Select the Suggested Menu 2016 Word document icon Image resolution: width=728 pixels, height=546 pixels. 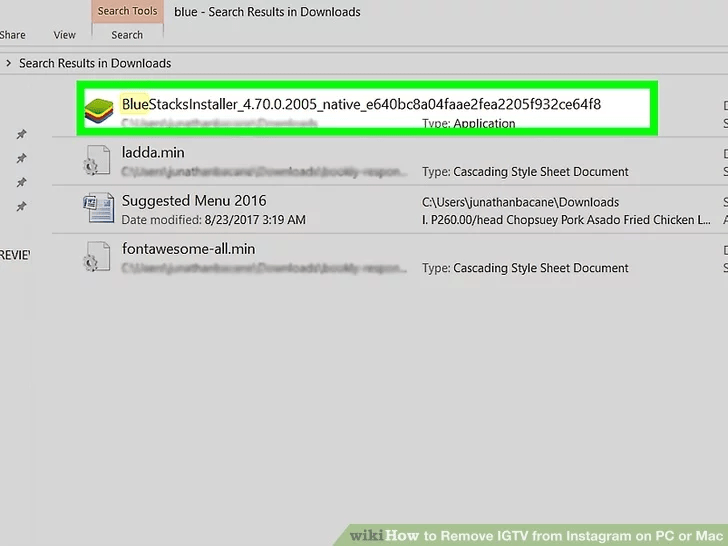[98, 208]
